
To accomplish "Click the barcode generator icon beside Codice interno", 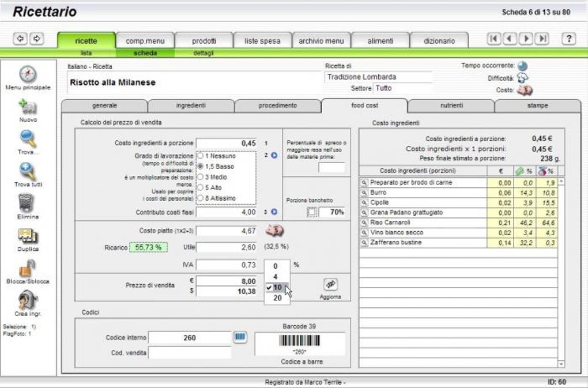I will click(240, 337).
